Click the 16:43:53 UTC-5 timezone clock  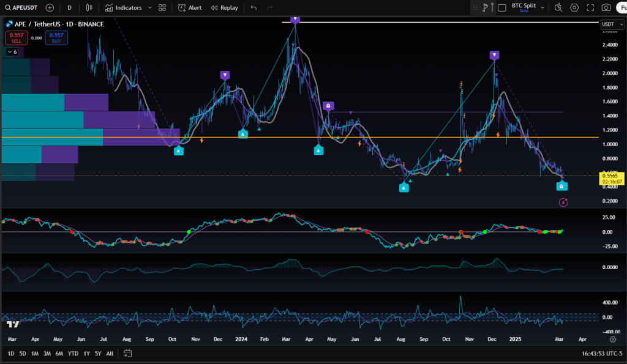[602, 354]
